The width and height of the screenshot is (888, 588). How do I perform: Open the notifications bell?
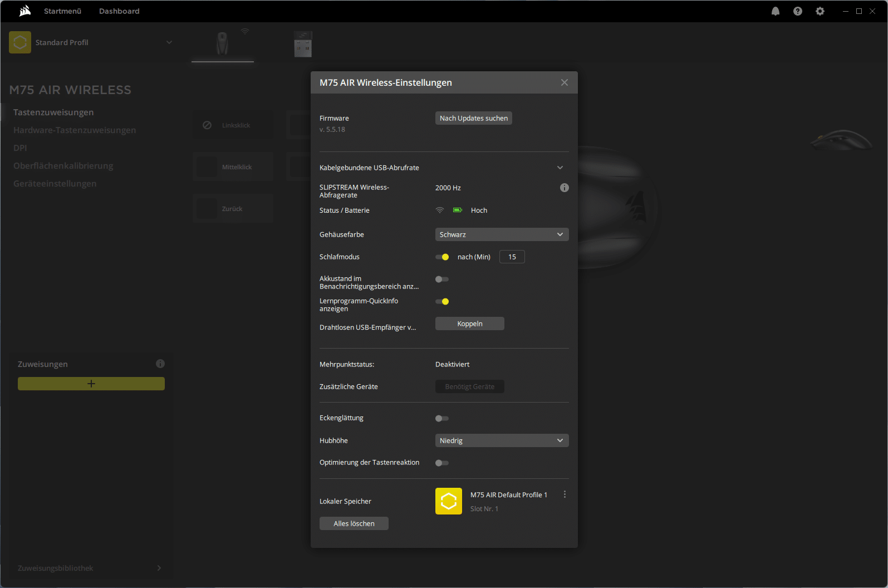coord(775,11)
